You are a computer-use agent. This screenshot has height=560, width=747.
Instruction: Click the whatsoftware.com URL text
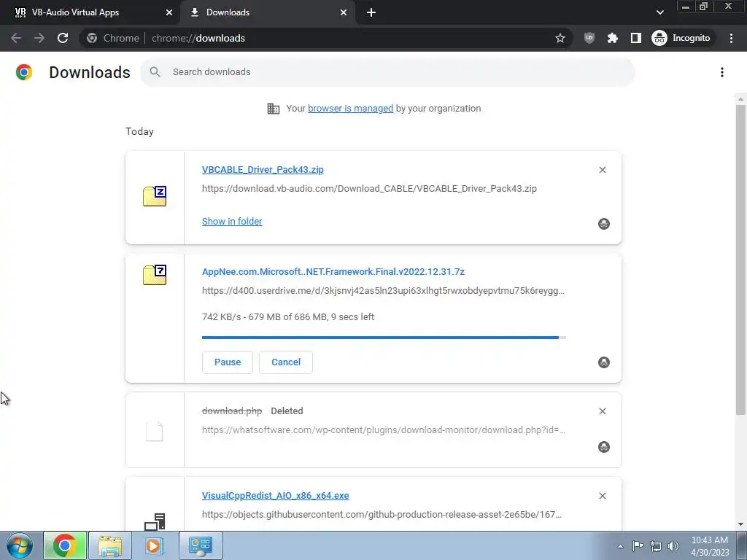[384, 430]
